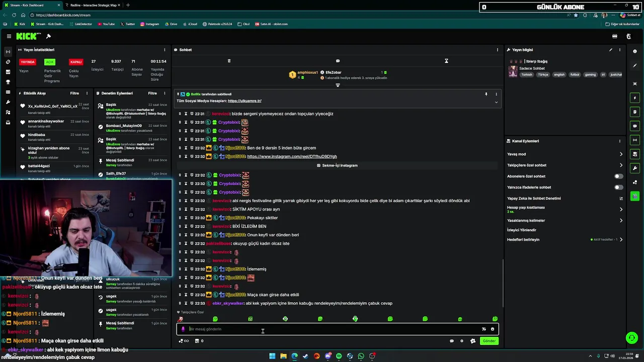644x362 pixels.
Task: Open pinned message three-dot options
Action: 496,94
